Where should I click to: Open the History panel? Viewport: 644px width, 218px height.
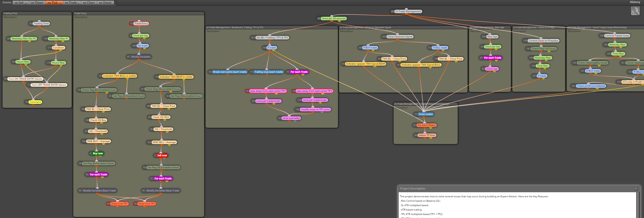635,2
